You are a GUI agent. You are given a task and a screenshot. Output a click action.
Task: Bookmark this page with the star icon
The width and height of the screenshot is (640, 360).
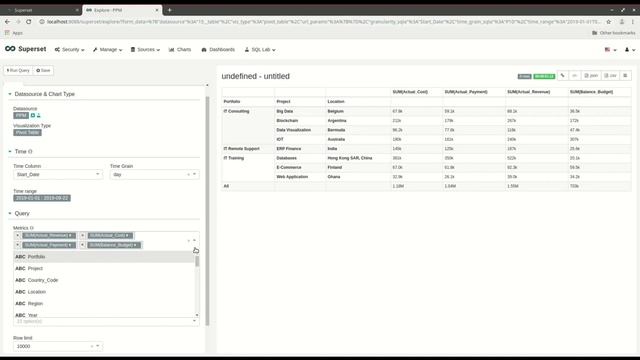(609, 22)
